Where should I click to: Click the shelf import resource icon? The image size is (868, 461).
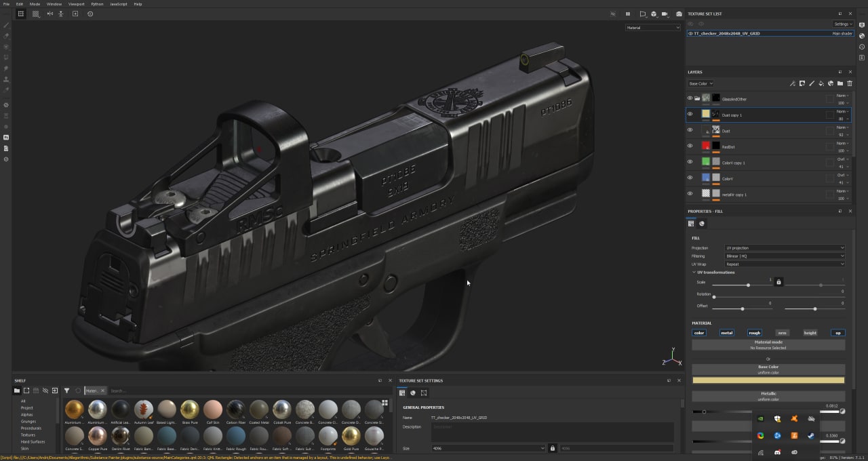[x=55, y=390]
